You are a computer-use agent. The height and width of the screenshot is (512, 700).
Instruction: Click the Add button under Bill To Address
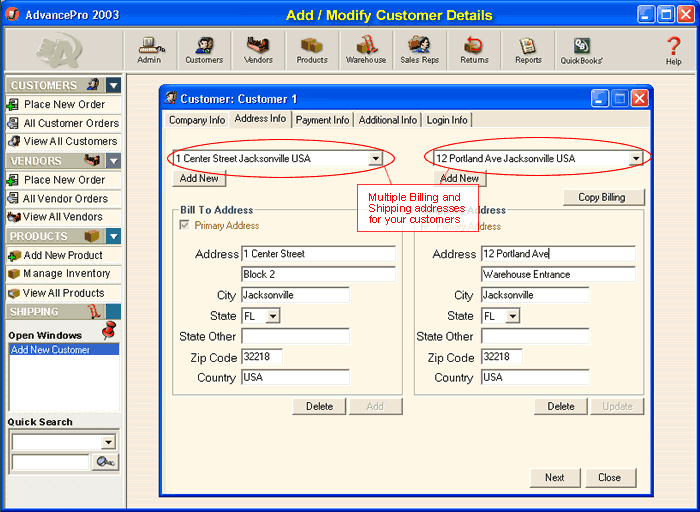tap(375, 406)
